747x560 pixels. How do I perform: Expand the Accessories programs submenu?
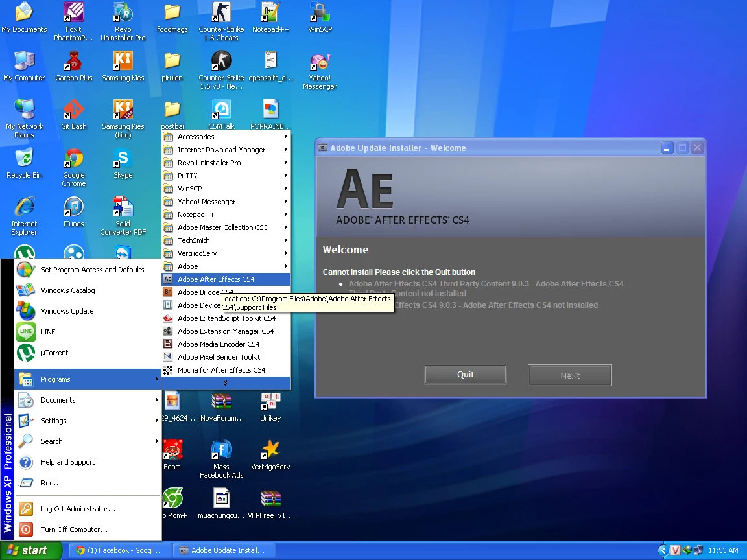point(226,137)
